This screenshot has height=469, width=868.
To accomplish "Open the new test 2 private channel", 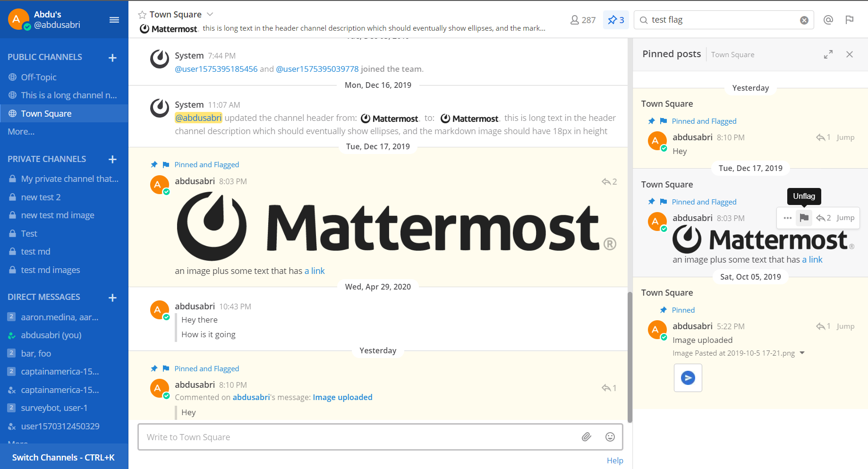I will (x=64, y=197).
